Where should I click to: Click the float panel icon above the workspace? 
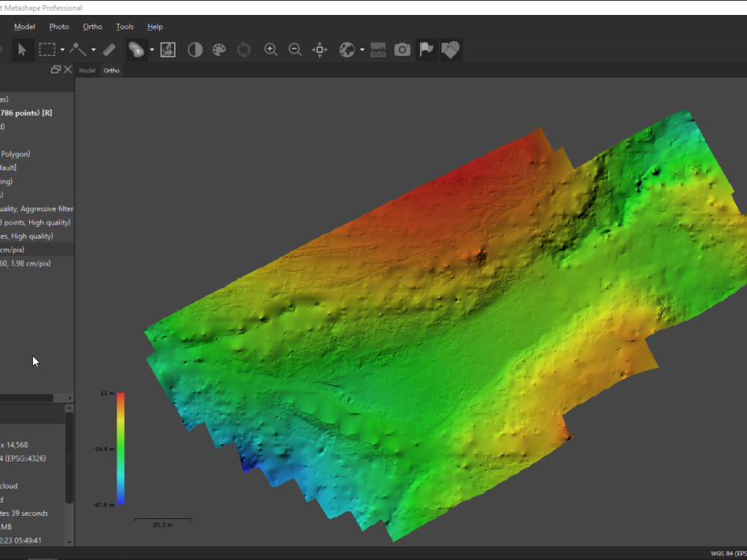55,69
